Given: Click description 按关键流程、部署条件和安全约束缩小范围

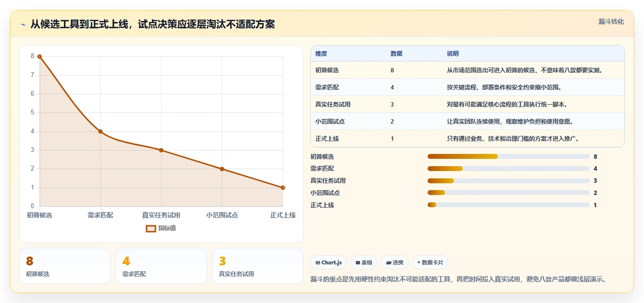Looking at the screenshot, I should pyautogui.click(x=504, y=87).
